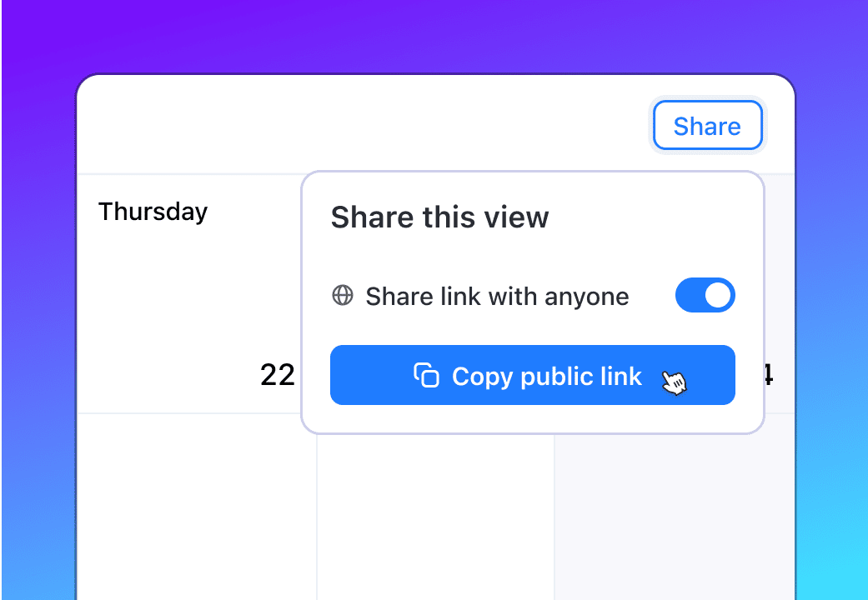This screenshot has height=600, width=868.
Task: Click the partially hidden date ending in 4
Action: tap(767, 376)
